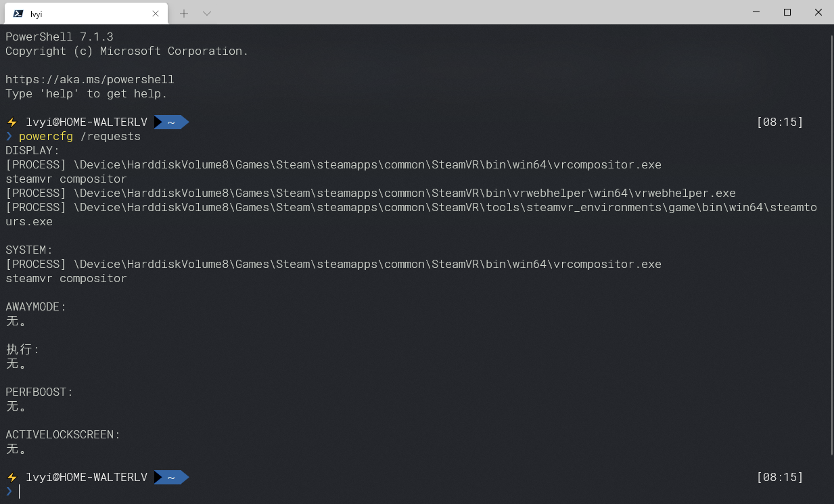Click the first prompt's 08:15 timestamp

[x=780, y=122]
